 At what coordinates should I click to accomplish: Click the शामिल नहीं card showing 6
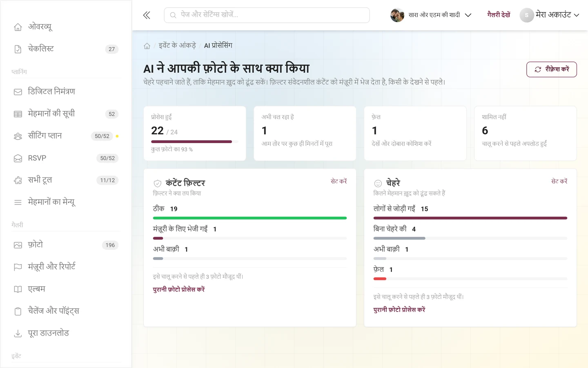coord(526,133)
